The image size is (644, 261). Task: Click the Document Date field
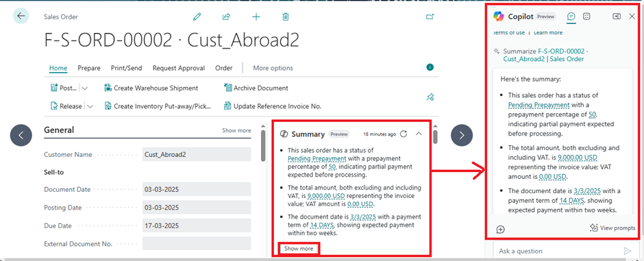point(197,190)
